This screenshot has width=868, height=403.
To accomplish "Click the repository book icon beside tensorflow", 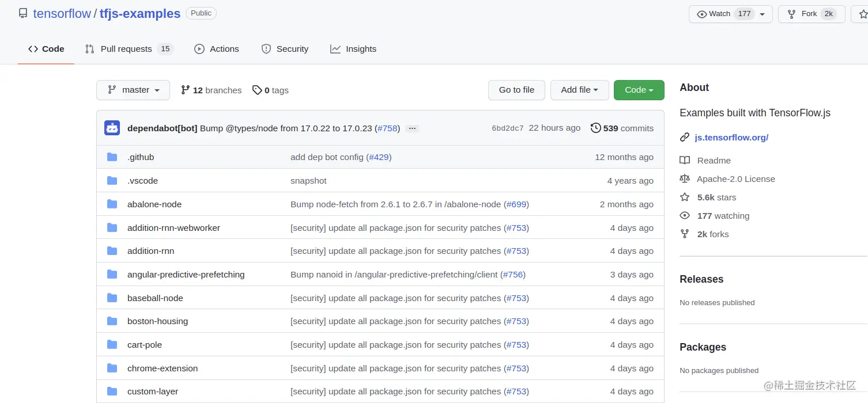I will [x=23, y=14].
